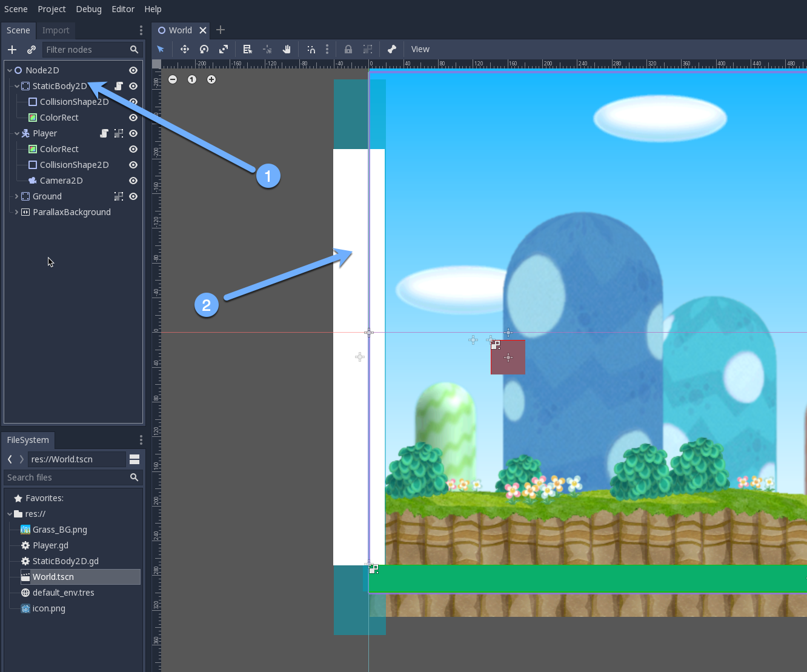Open snapping options three-dot menu
807x672 pixels.
coord(327,49)
